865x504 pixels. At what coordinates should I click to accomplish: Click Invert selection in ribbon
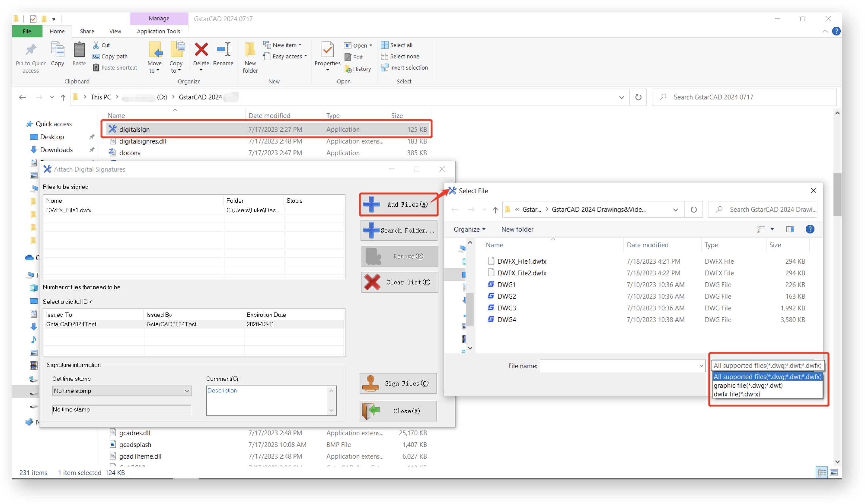tap(404, 68)
